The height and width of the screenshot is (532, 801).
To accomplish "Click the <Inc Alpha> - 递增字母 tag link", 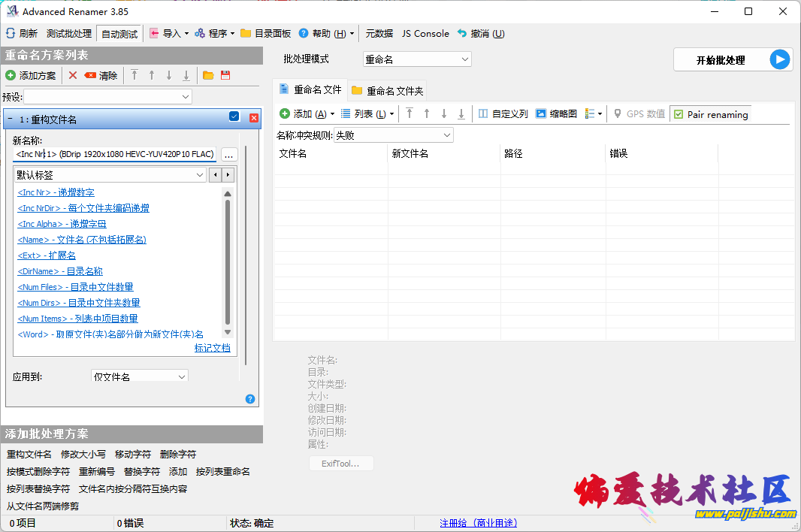I will (x=62, y=224).
